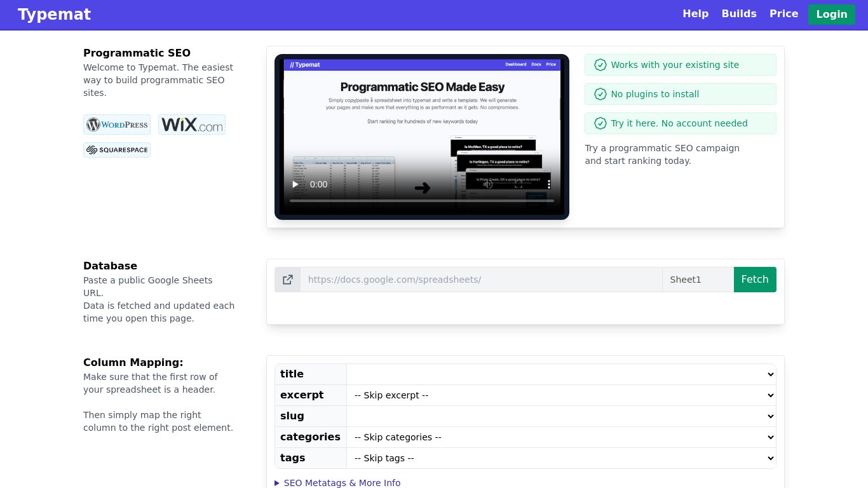This screenshot has height=488, width=868.
Task: Open the excerpt mapping dropdown
Action: coord(561,395)
